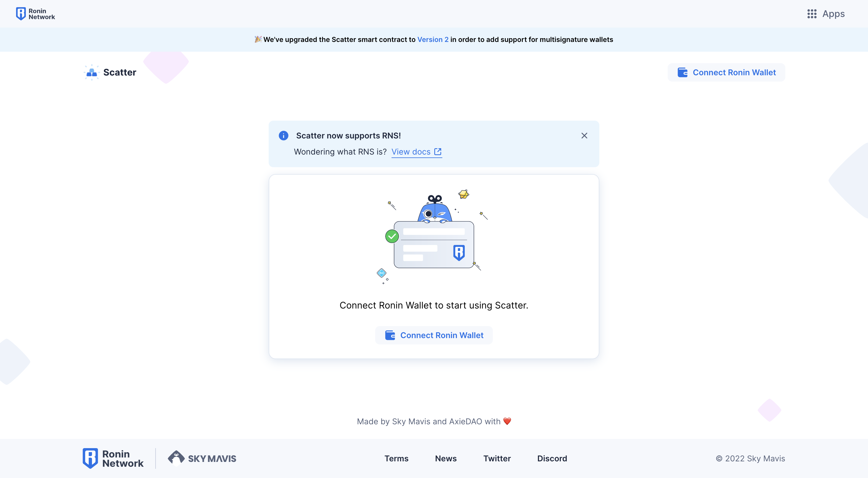
Task: Open the Twitter footer link
Action: click(497, 458)
